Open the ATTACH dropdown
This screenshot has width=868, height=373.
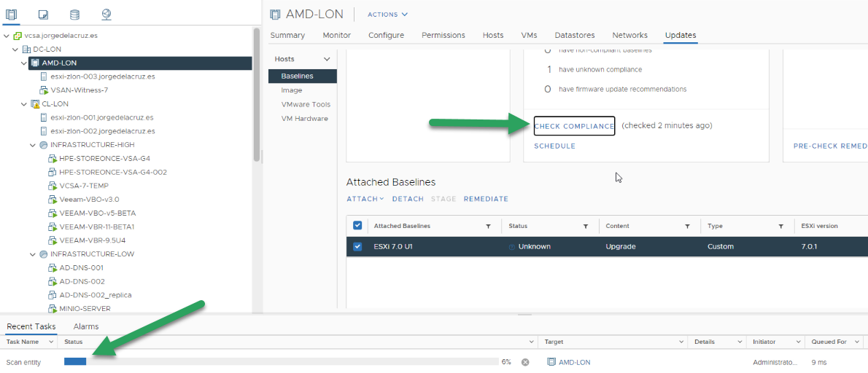365,199
